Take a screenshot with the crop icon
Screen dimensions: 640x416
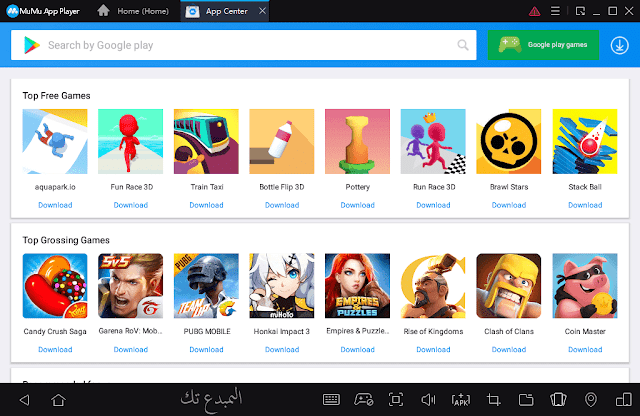pyautogui.click(x=492, y=400)
